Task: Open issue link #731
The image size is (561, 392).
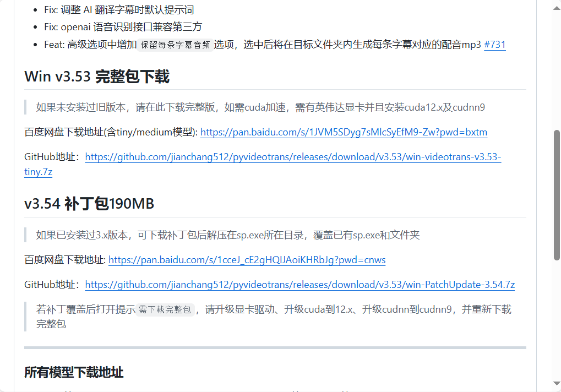Action: coord(495,45)
